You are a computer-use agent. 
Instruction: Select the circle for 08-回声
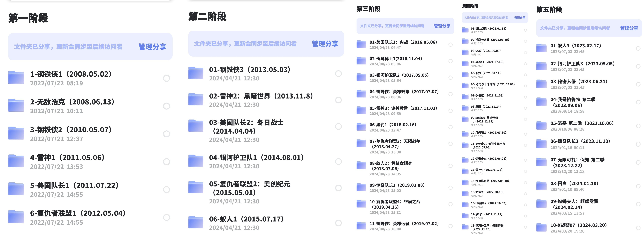pyautogui.click(x=638, y=186)
